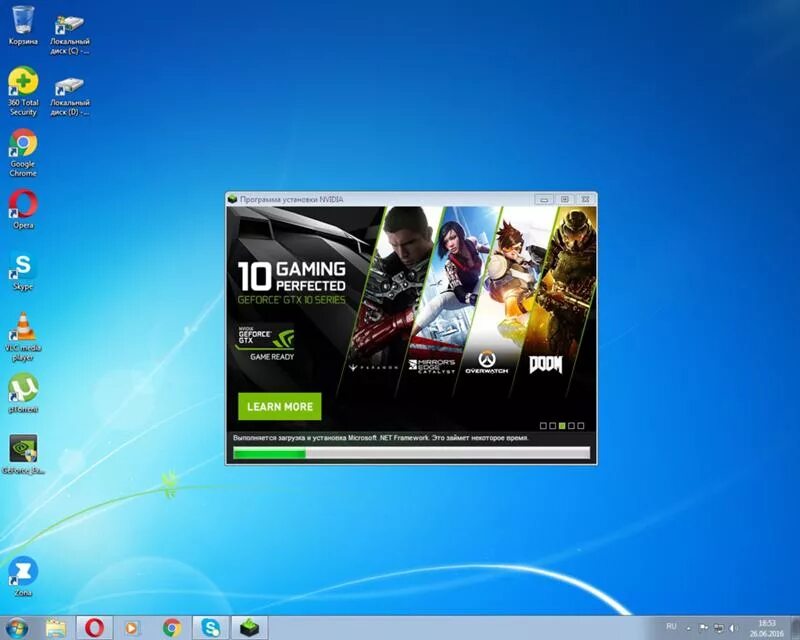Click the installation progress bar
The width and height of the screenshot is (800, 640).
[411, 453]
